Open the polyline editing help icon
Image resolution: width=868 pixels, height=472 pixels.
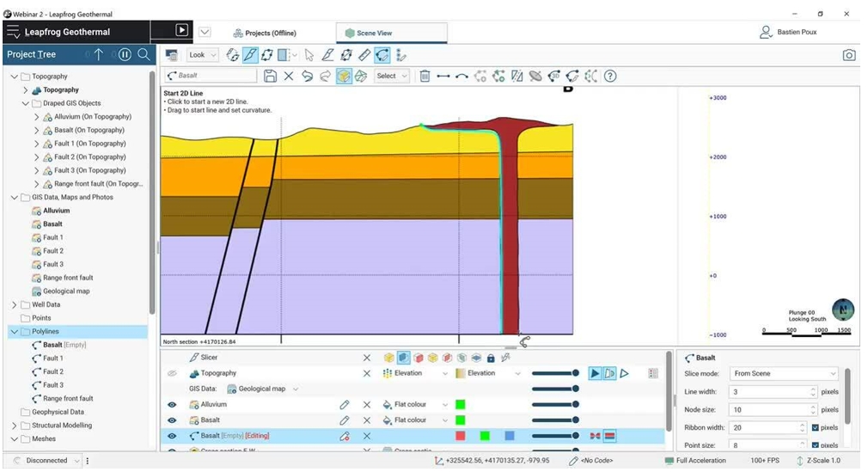pos(610,76)
